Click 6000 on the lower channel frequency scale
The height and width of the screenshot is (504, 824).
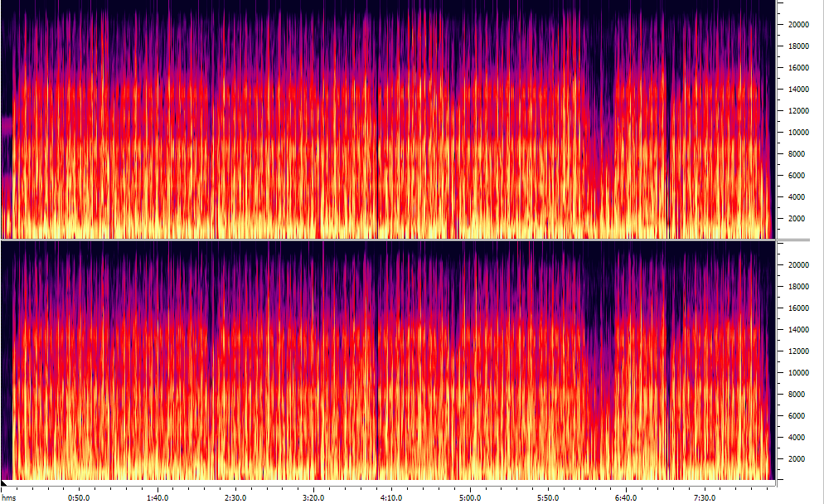796,416
